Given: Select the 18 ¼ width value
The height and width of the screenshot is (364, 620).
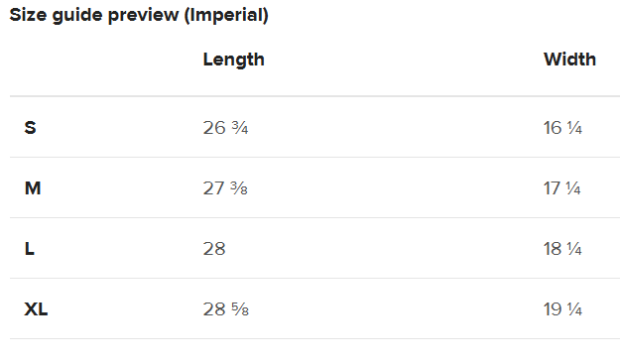Looking at the screenshot, I should pos(562,249).
